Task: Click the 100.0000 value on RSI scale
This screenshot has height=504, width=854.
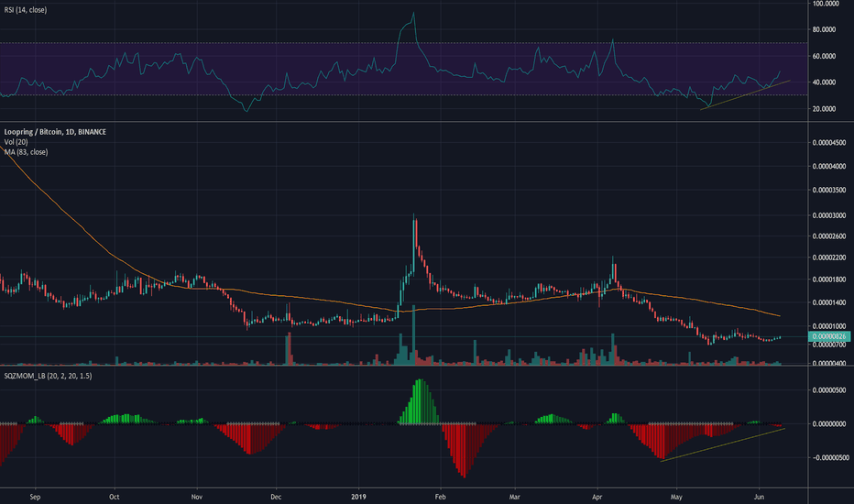Action: tap(826, 4)
